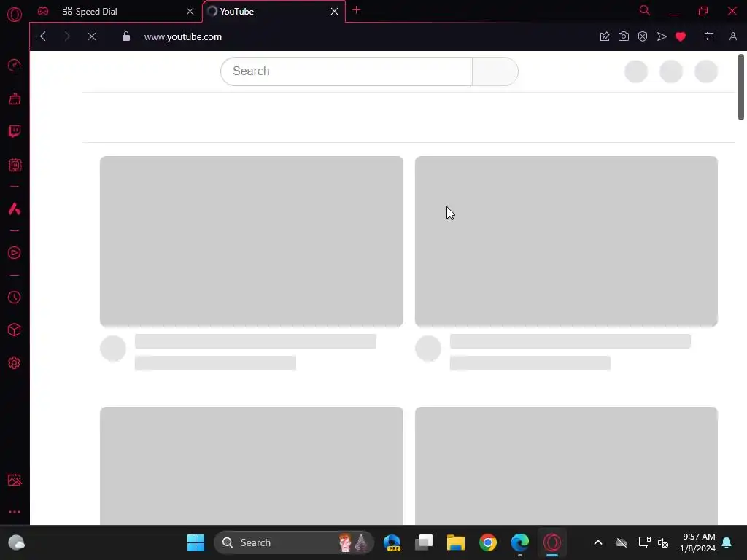Open Task View on the taskbar

point(424,542)
